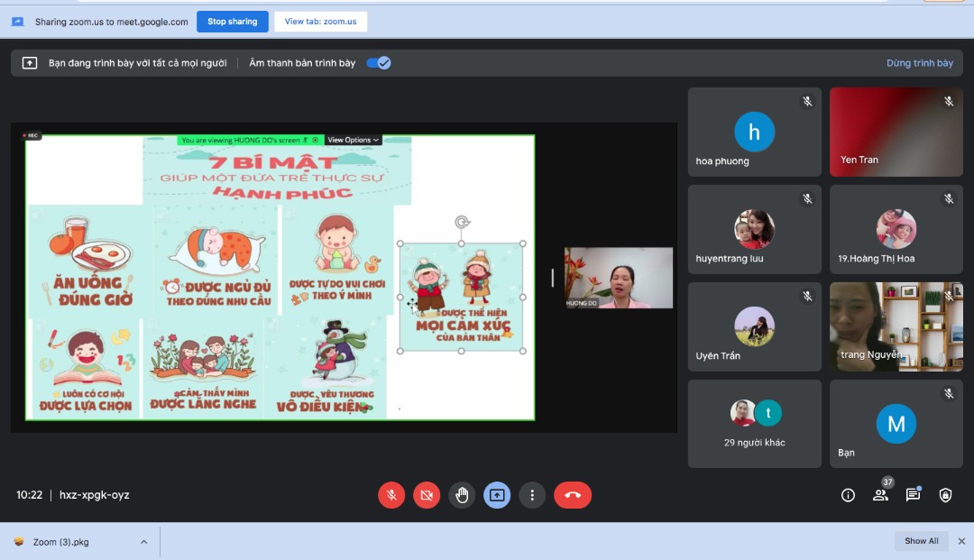Open the chat messages panel
The width and height of the screenshot is (974, 560).
point(913,495)
